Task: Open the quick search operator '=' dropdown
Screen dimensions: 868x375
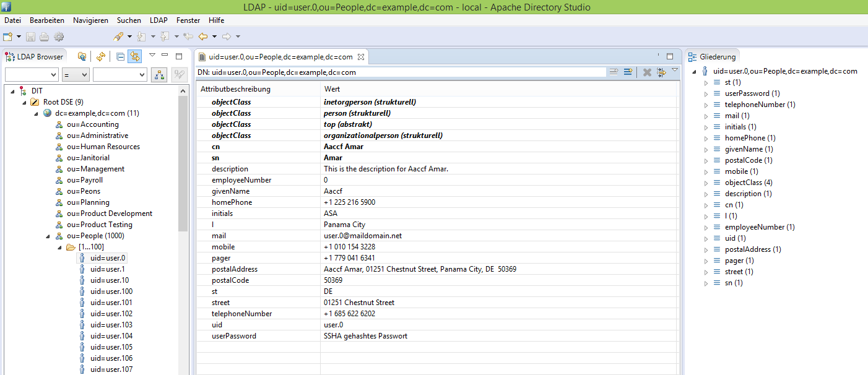Action: (x=76, y=75)
